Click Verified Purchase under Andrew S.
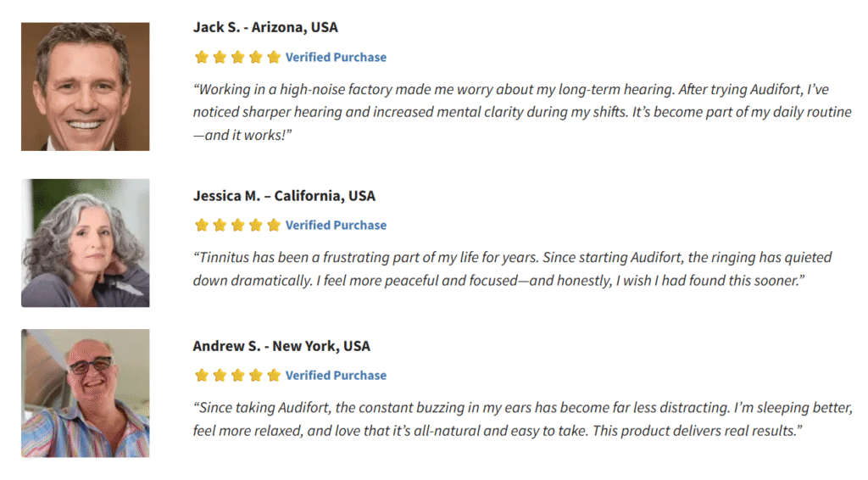The width and height of the screenshot is (868, 480). click(x=336, y=376)
